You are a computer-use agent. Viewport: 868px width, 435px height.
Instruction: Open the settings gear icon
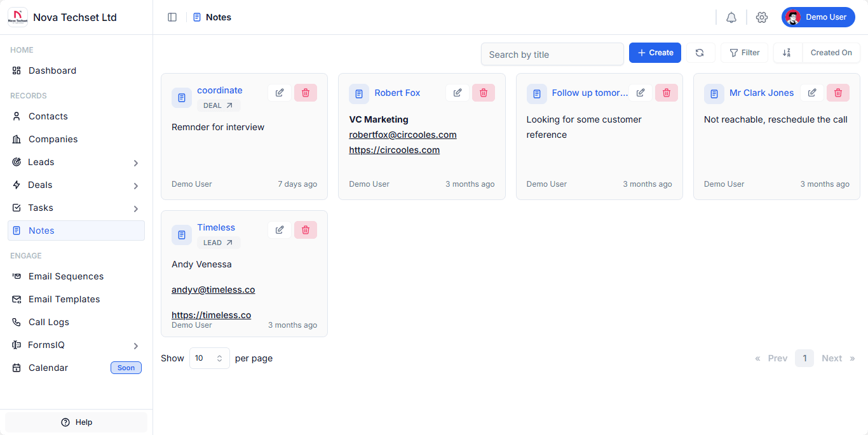[762, 17]
